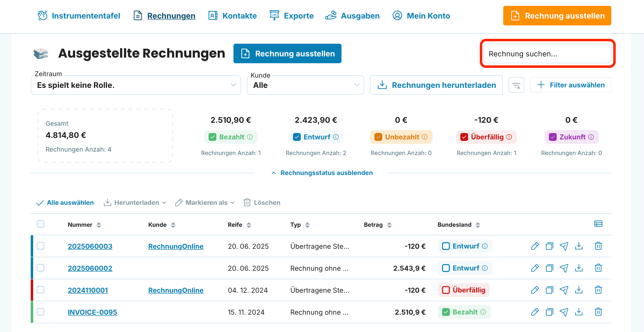Screen dimensions: 644x332
Task: Expand the Markieren als menu
Action: (x=205, y=203)
